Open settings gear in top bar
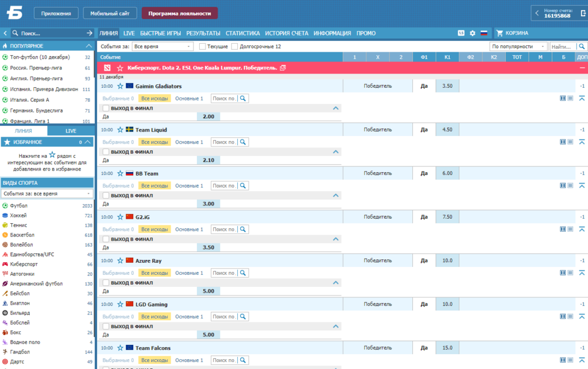 click(x=473, y=33)
